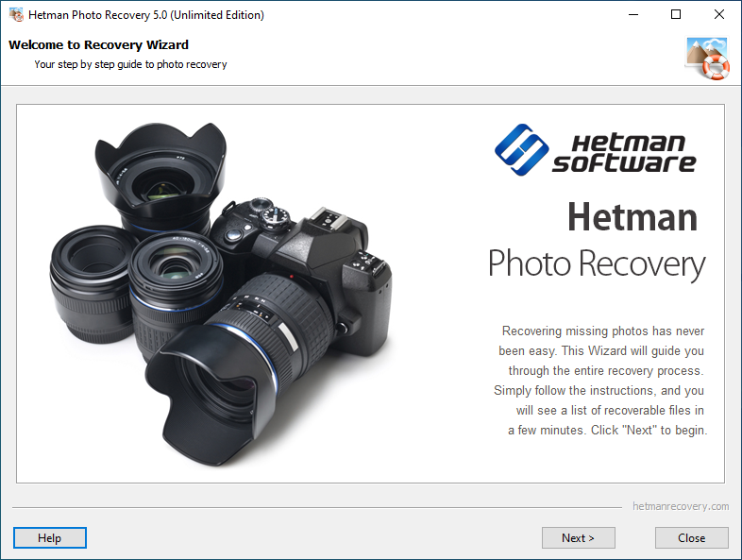
Task: Open the Help documentation
Action: pyautogui.click(x=50, y=537)
